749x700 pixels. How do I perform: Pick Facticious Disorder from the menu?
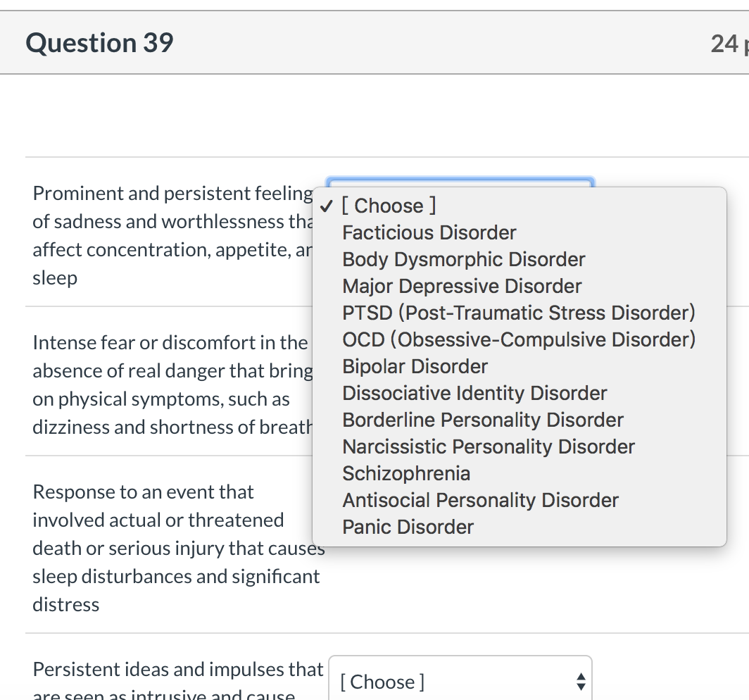tap(429, 232)
